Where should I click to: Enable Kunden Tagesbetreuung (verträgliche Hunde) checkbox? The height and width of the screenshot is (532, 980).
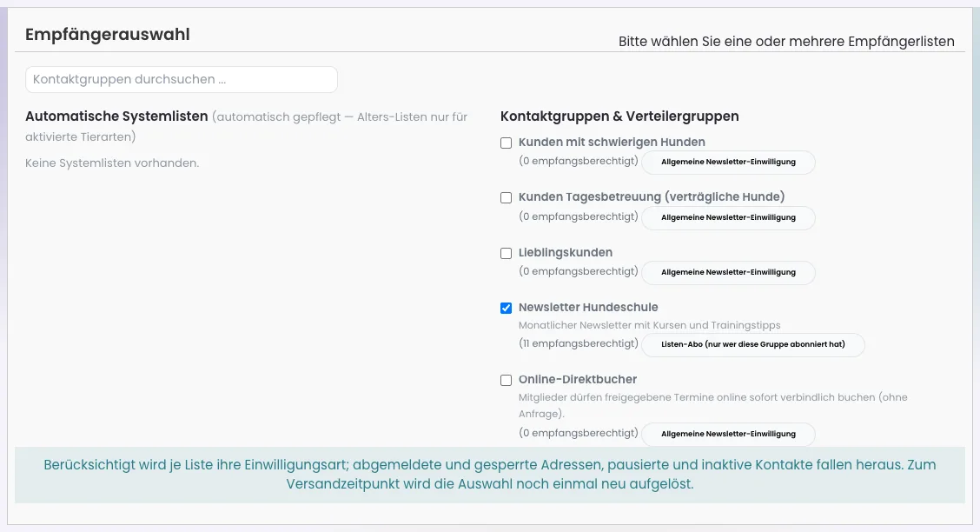click(507, 197)
